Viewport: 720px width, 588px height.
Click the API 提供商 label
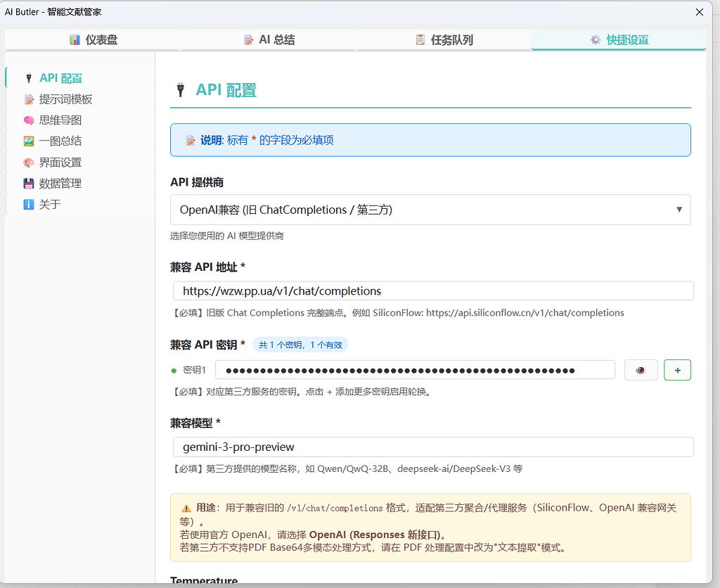197,182
